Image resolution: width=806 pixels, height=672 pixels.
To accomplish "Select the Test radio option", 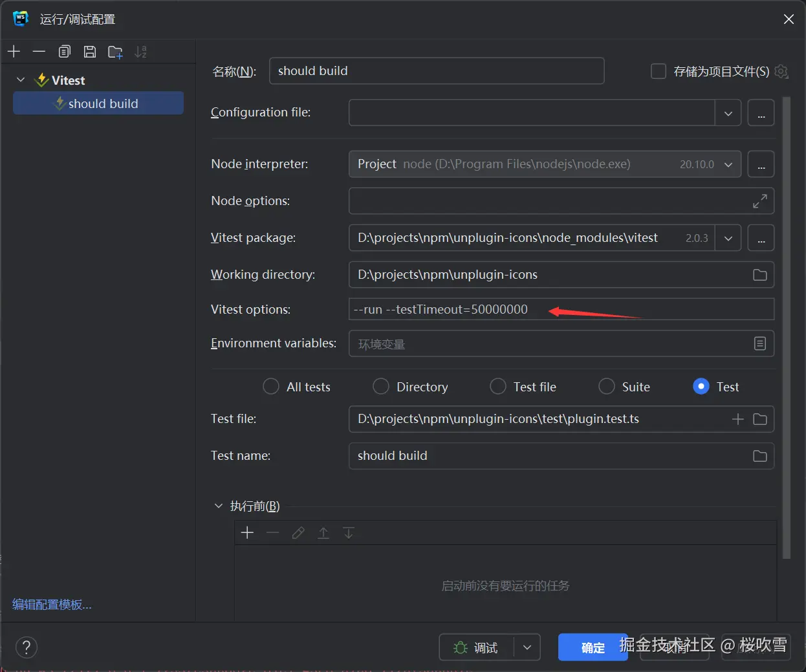I will [x=701, y=386].
